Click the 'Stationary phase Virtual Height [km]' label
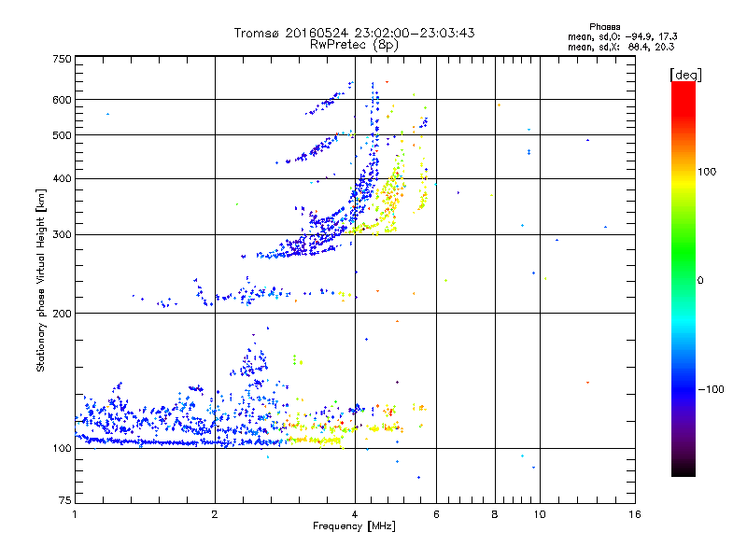The width and height of the screenshot is (747, 560). pos(41,280)
